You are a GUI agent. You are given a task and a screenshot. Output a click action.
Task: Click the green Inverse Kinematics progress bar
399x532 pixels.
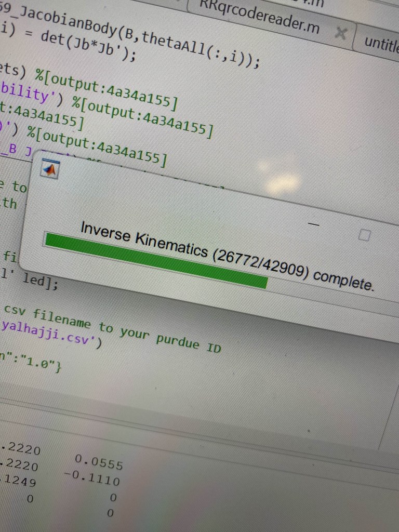tap(156, 261)
